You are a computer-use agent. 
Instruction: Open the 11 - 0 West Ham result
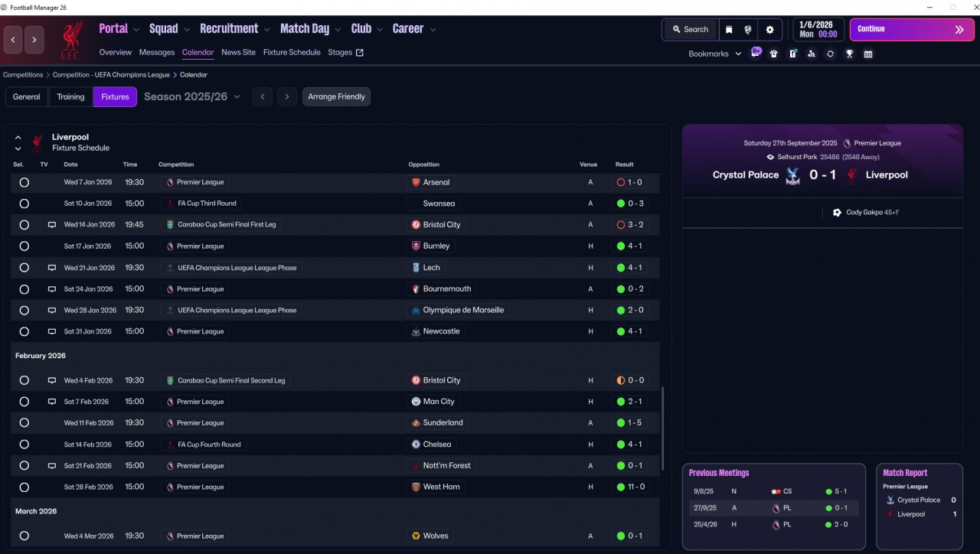pos(632,487)
